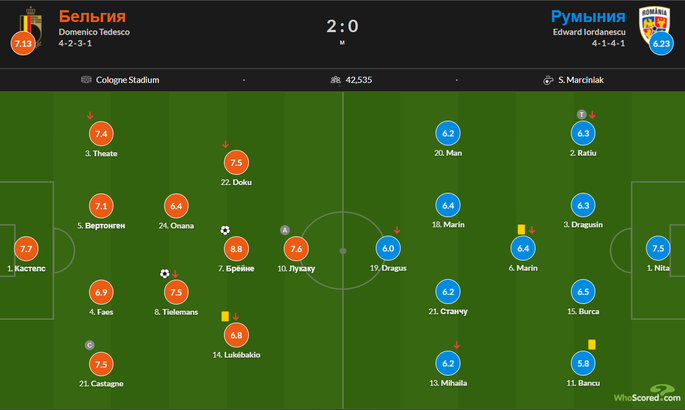Click the substitution arrow above Doku
The width and height of the screenshot is (685, 410).
(x=225, y=144)
